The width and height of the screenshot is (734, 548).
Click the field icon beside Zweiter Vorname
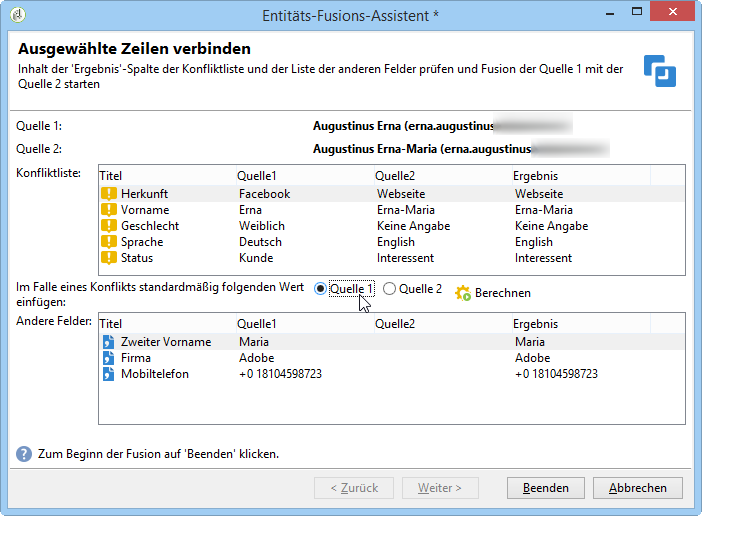[109, 342]
